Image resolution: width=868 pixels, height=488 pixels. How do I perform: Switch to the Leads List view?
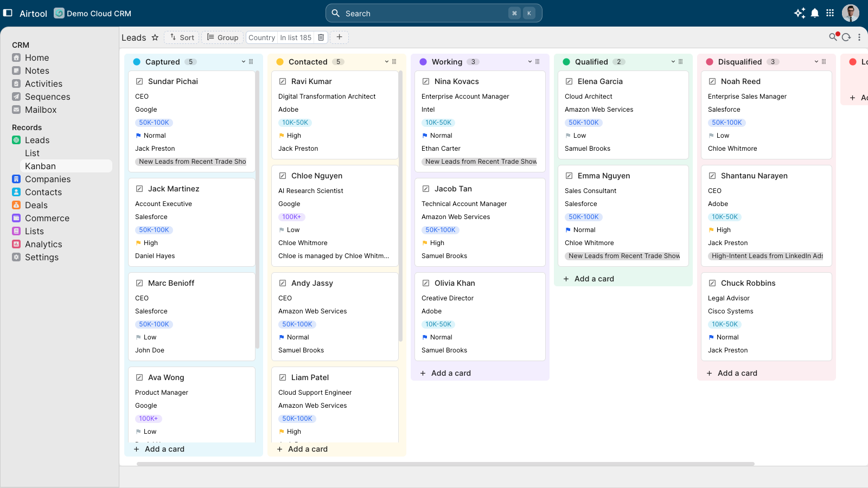pyautogui.click(x=32, y=153)
